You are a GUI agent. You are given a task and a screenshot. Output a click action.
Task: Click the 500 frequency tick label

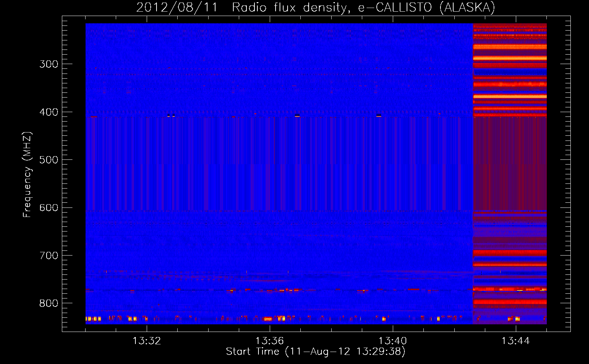click(x=49, y=160)
